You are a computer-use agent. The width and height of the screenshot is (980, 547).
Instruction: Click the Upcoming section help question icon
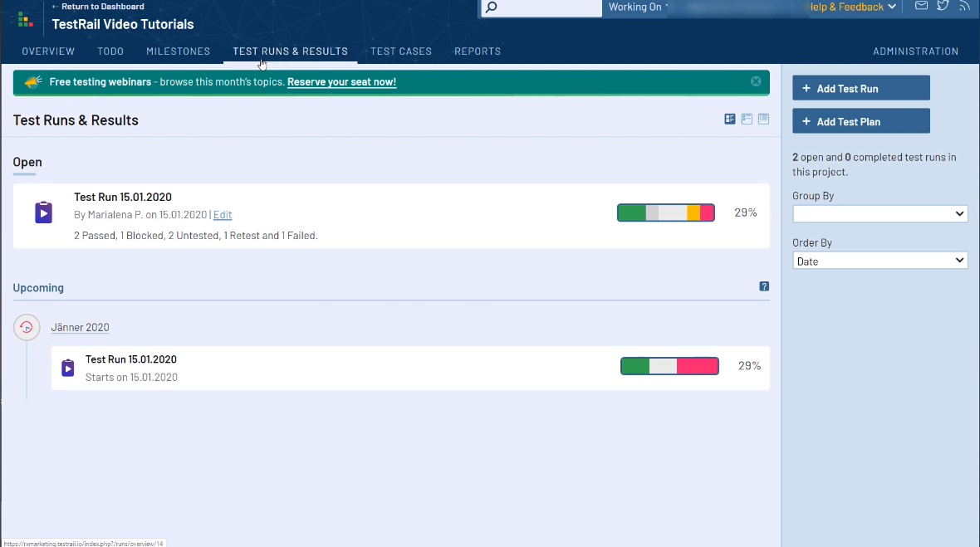tap(764, 286)
